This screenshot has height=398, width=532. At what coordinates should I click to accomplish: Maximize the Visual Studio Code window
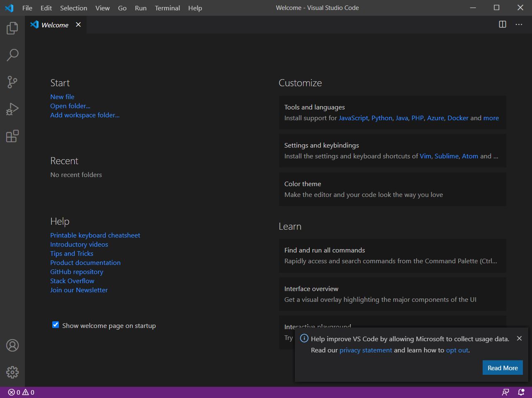496,7
